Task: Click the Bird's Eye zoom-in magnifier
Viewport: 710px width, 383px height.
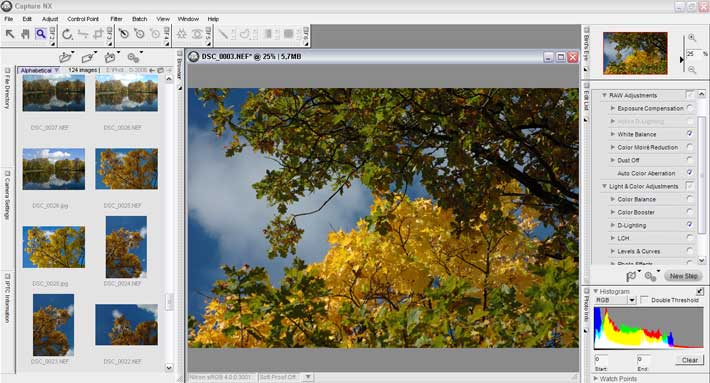Action: point(692,38)
